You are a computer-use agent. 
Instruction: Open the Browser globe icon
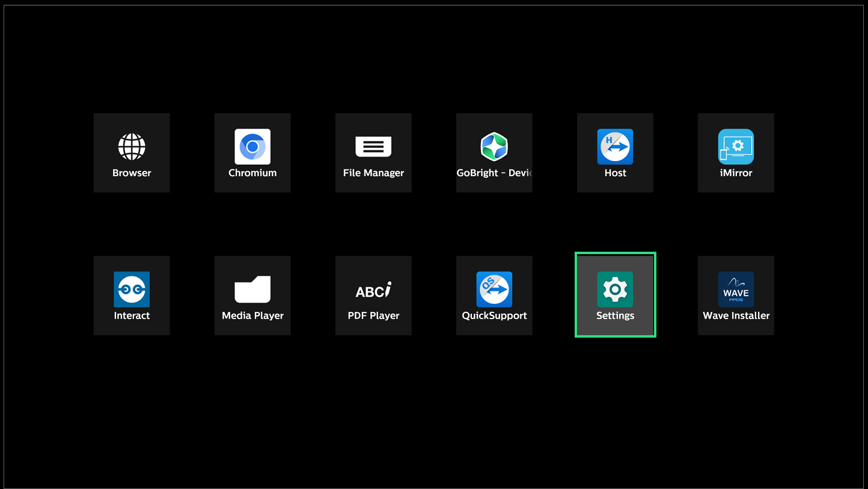pyautogui.click(x=132, y=147)
